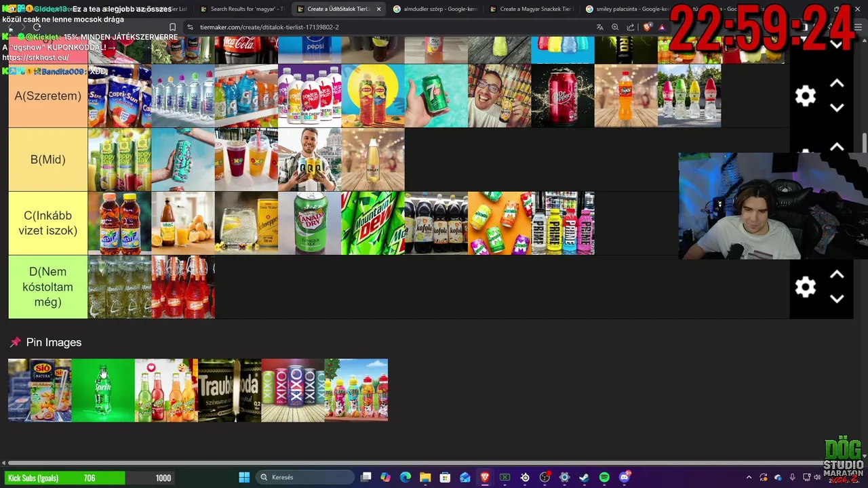Open Discord from taskbar
The width and height of the screenshot is (868, 488).
pos(625,477)
